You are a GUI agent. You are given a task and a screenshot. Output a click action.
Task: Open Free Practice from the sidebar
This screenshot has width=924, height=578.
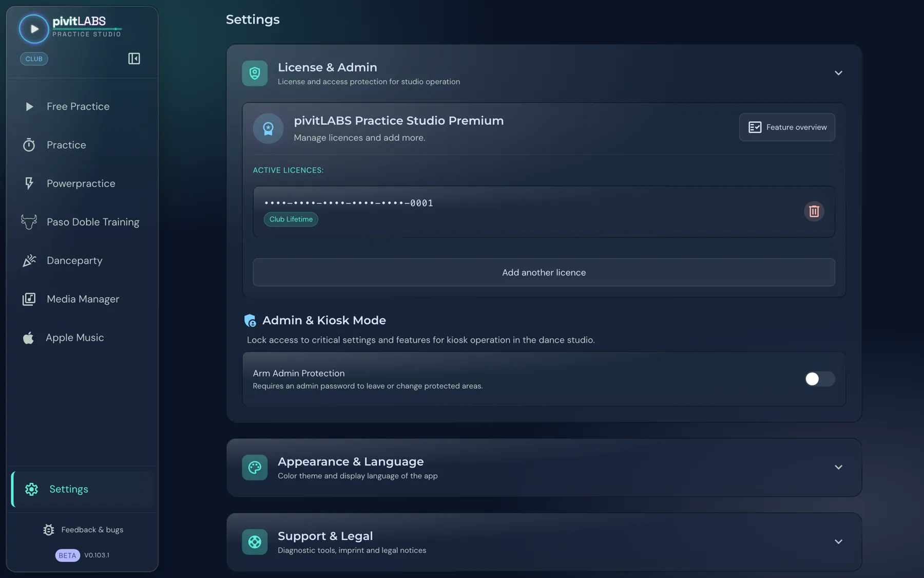click(x=82, y=106)
